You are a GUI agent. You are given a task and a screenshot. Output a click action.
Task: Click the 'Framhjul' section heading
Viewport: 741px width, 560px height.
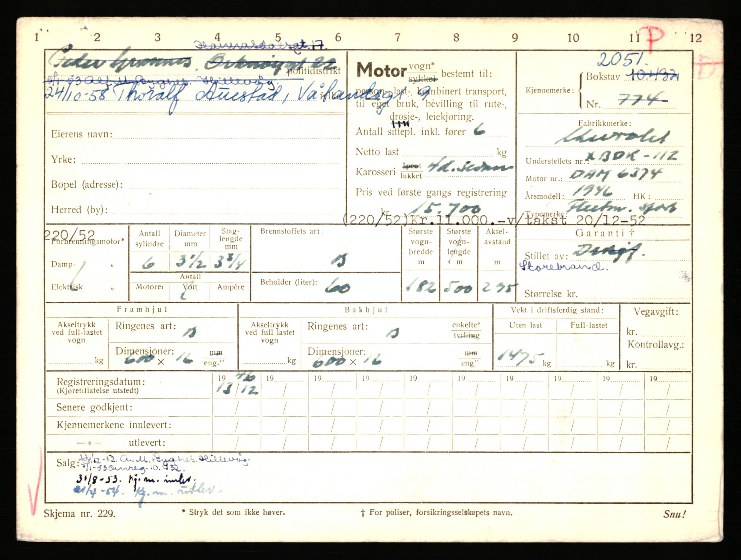142,310
